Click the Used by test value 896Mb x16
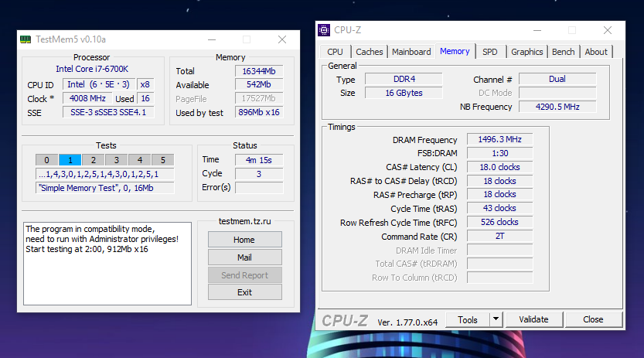Viewport: 644px width, 358px height. pyautogui.click(x=259, y=112)
